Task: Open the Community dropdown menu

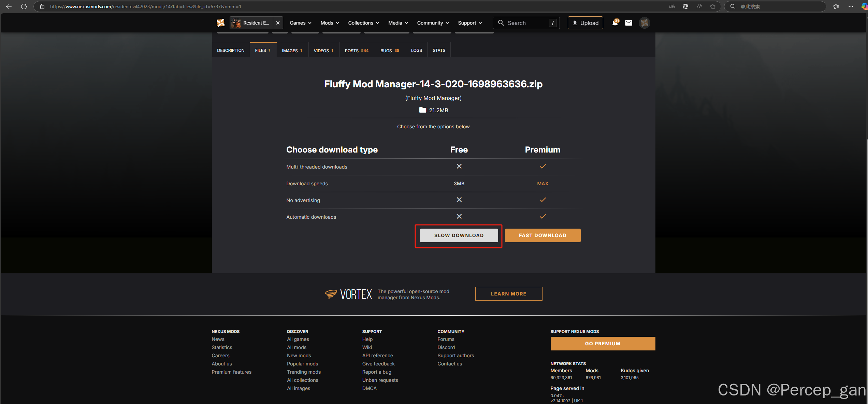Action: pos(433,23)
